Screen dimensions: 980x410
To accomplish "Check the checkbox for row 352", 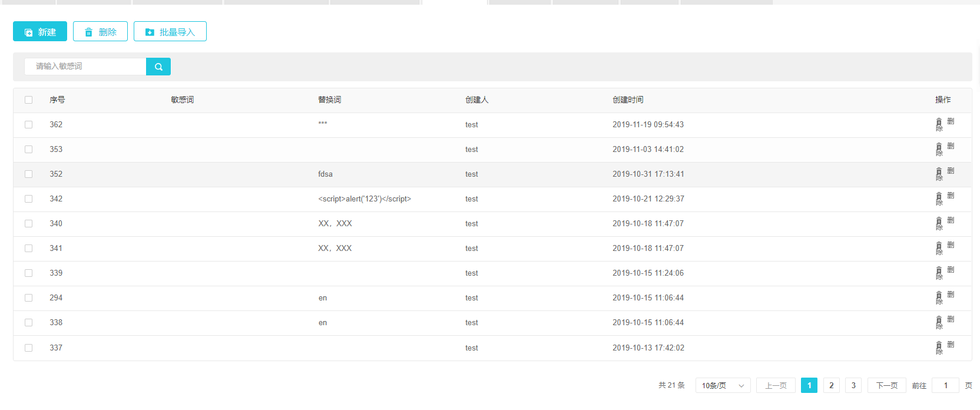I will (x=28, y=174).
